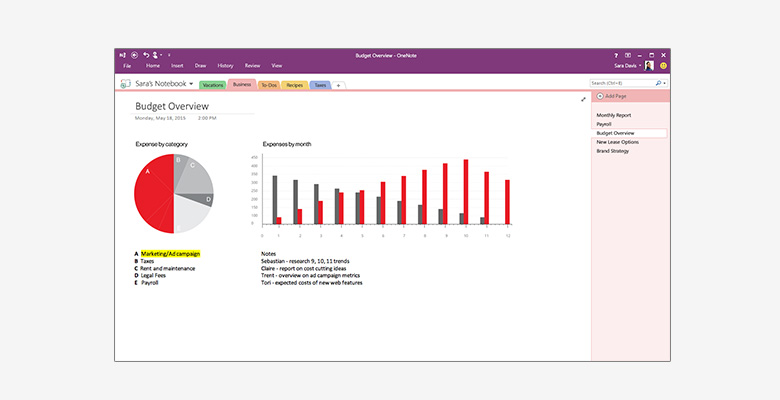
Task: Click into the Search (Ctrl+E) field
Action: coord(620,82)
